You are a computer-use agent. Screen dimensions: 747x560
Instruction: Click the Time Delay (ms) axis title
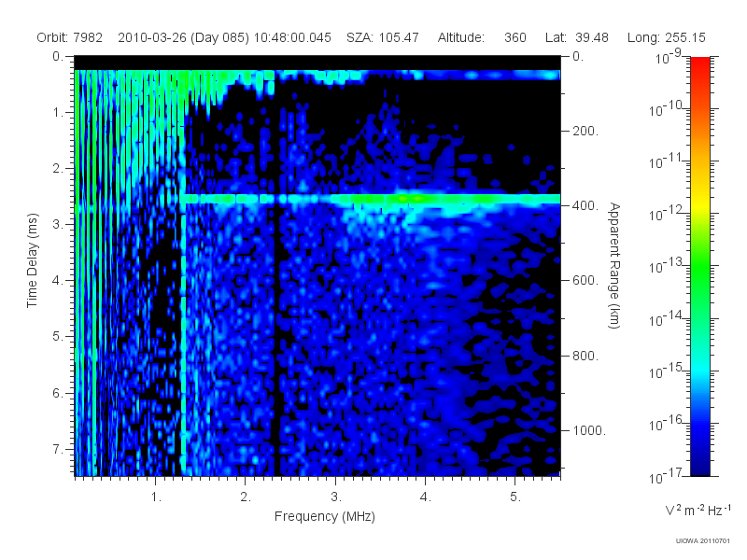pyautogui.click(x=32, y=260)
